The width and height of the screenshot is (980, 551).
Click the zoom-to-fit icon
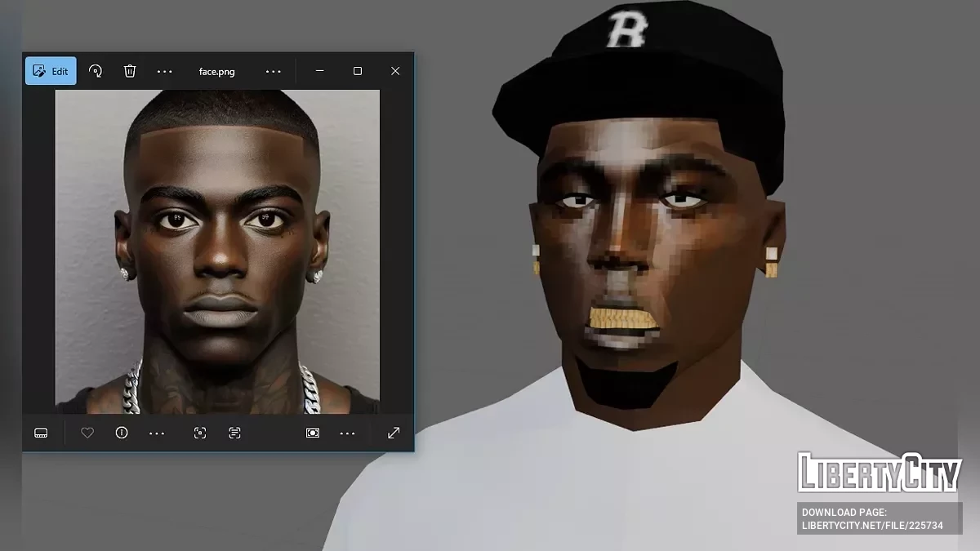[x=313, y=433]
